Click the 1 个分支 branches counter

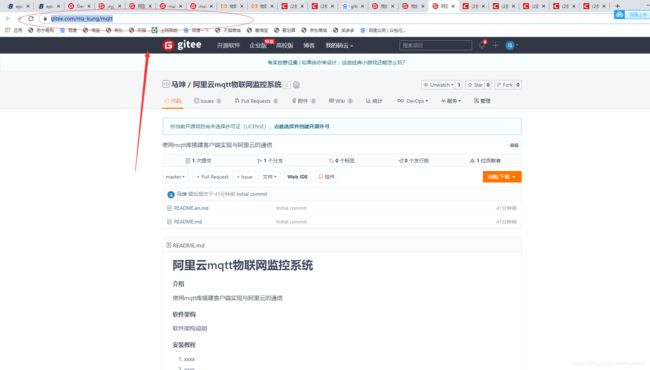pos(270,160)
